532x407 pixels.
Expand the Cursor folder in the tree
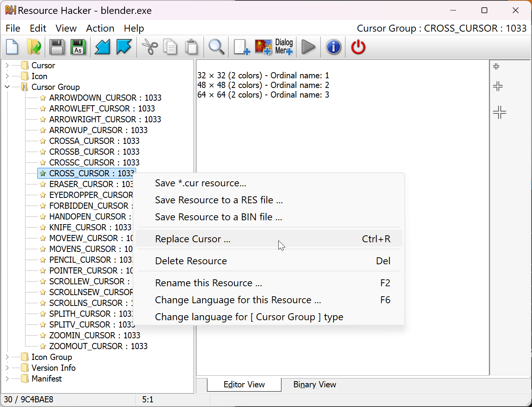(7, 66)
